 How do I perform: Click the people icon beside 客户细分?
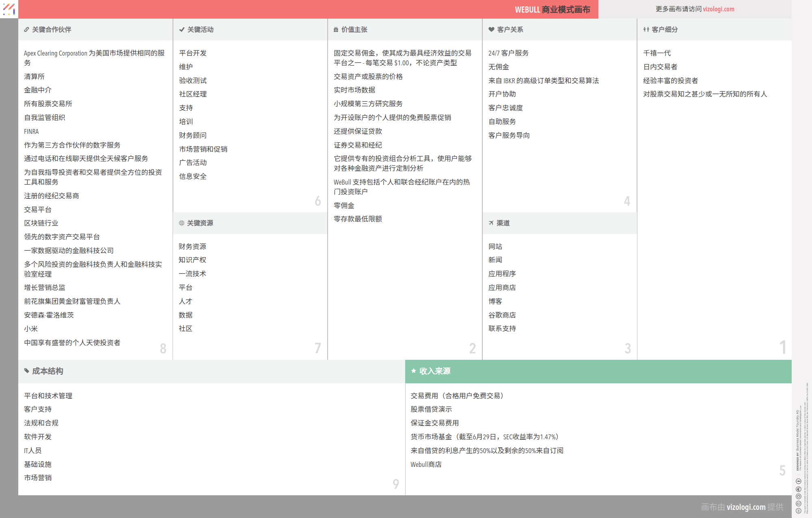coord(646,29)
